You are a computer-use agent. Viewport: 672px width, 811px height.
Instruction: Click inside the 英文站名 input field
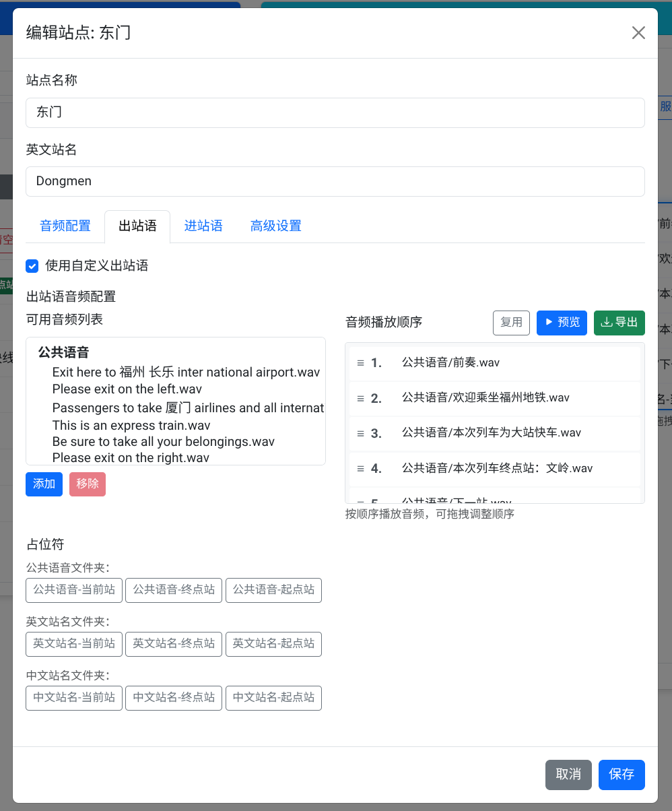[335, 181]
